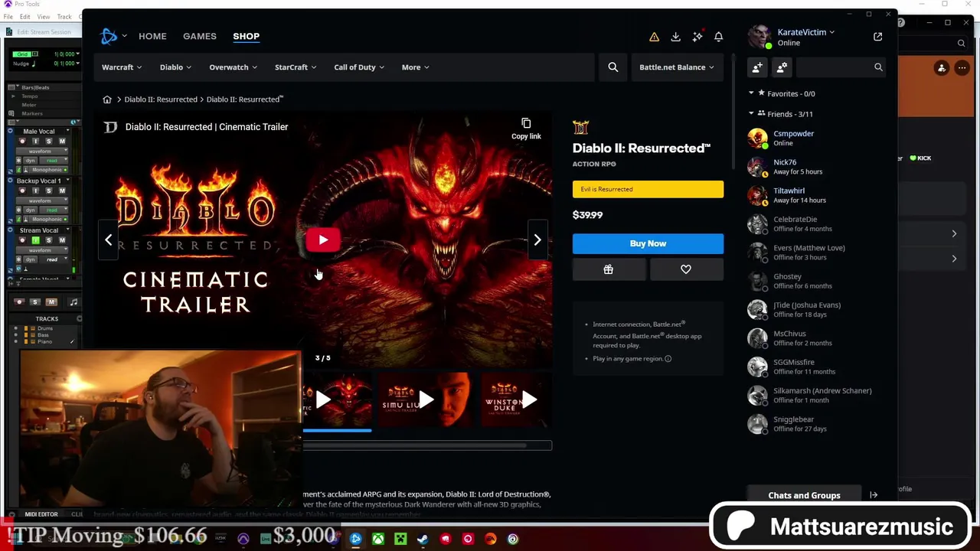Viewport: 980px width, 551px height.
Task: Click Diablo II: Resurrected breadcrumb link
Action: click(161, 99)
